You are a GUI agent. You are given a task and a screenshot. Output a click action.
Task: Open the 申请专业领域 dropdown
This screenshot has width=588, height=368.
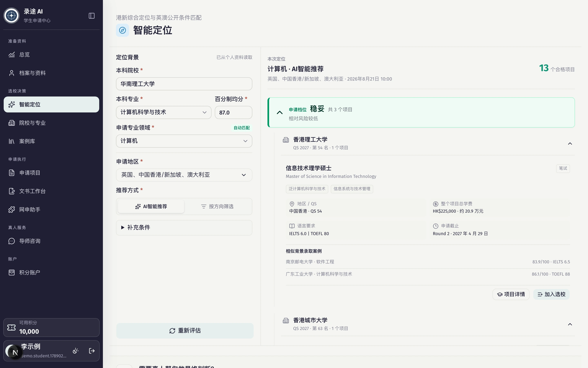[184, 141]
